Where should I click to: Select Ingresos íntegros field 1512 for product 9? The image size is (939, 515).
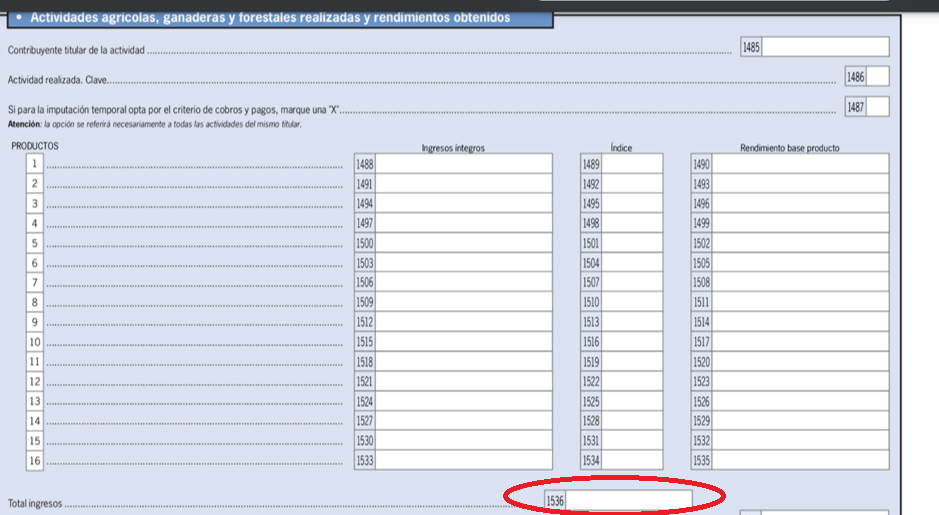click(463, 322)
